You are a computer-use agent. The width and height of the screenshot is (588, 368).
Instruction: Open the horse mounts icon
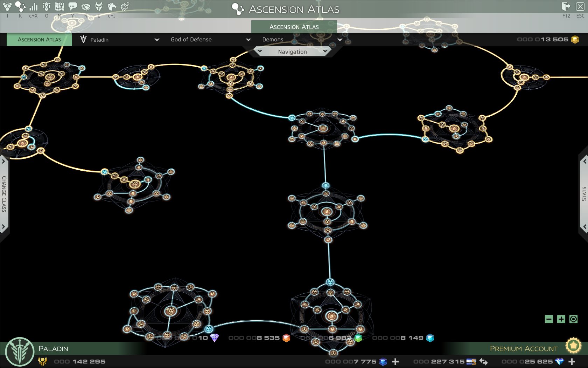pos(111,6)
